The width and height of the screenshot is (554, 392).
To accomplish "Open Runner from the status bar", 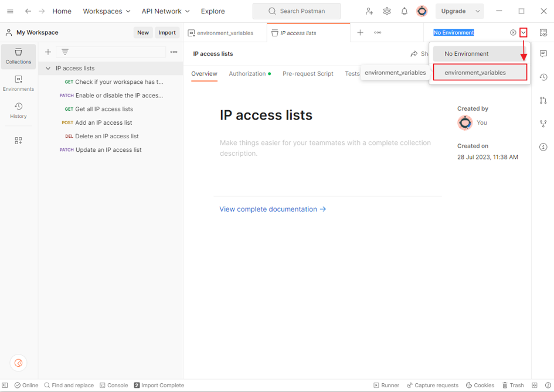I will point(386,386).
